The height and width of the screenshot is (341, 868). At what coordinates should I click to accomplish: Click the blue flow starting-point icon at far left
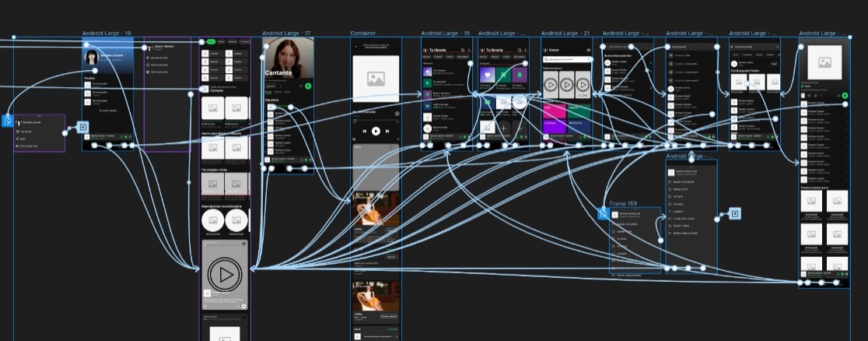[8, 121]
